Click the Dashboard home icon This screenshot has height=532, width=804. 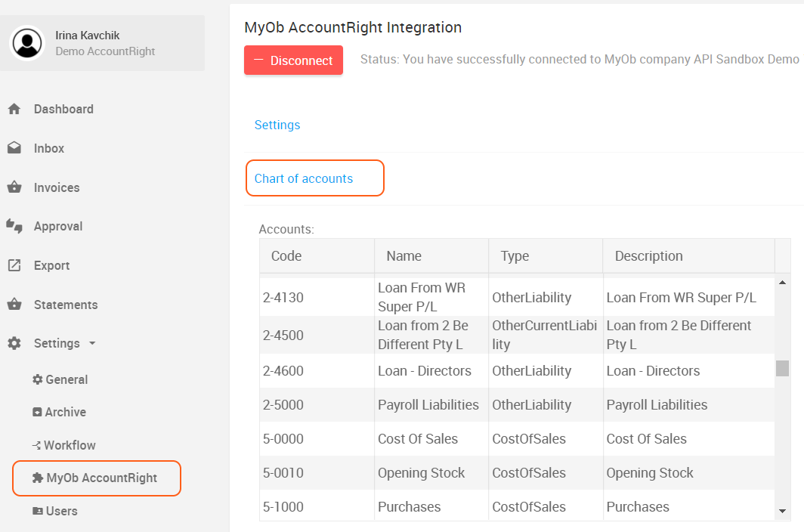click(14, 109)
